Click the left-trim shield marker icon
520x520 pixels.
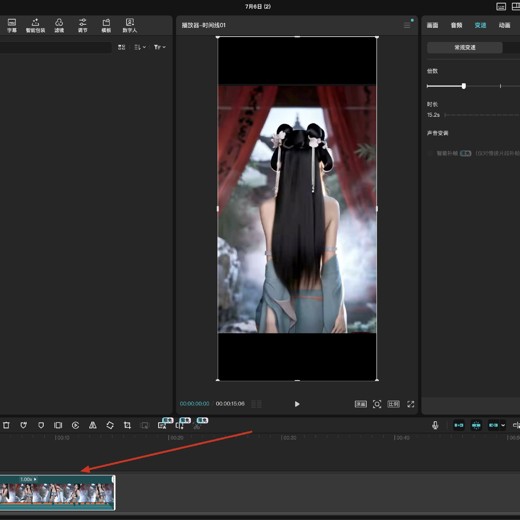pyautogui.click(x=23, y=425)
